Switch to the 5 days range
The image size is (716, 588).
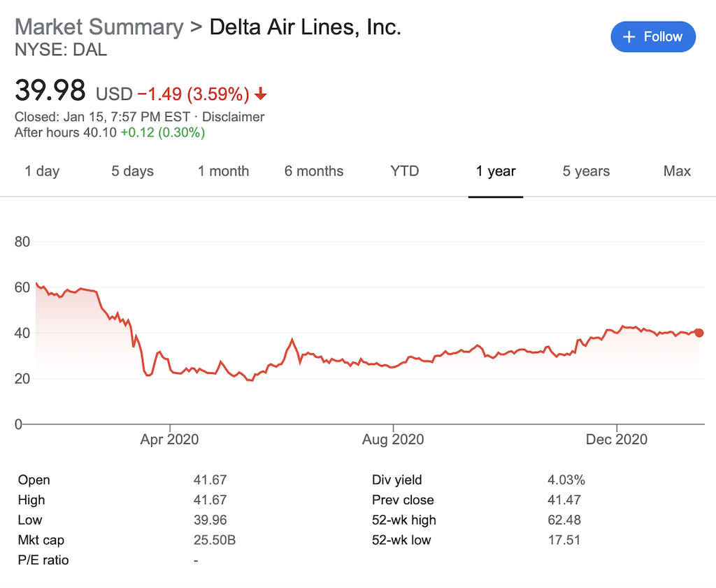tap(132, 171)
